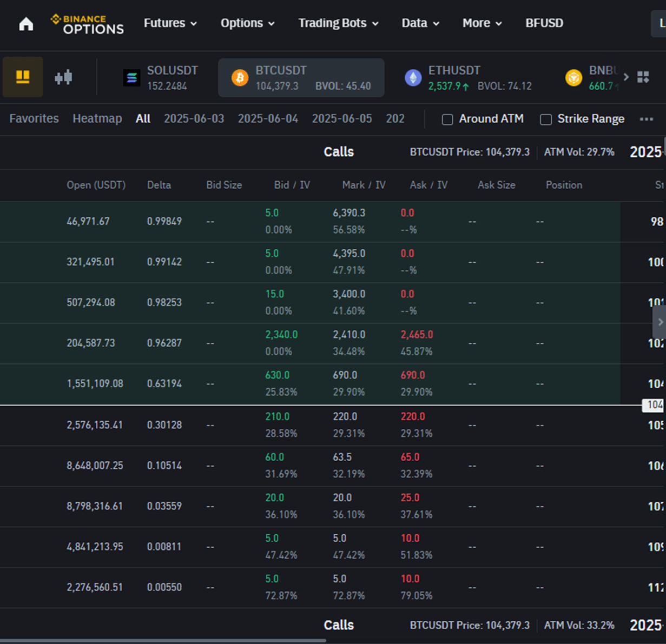666x644 pixels.
Task: Click ask price 65.0
Action: (x=410, y=457)
